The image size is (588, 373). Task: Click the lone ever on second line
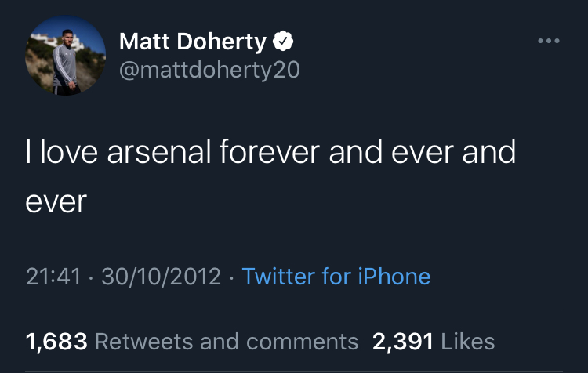coord(56,202)
